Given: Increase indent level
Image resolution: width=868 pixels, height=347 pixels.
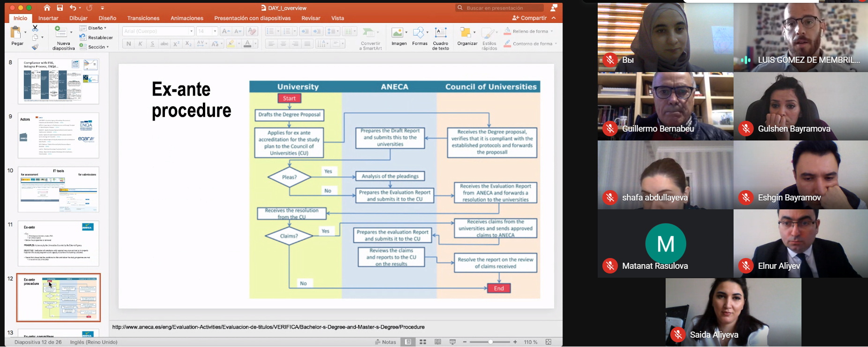Looking at the screenshot, I should pyautogui.click(x=317, y=31).
